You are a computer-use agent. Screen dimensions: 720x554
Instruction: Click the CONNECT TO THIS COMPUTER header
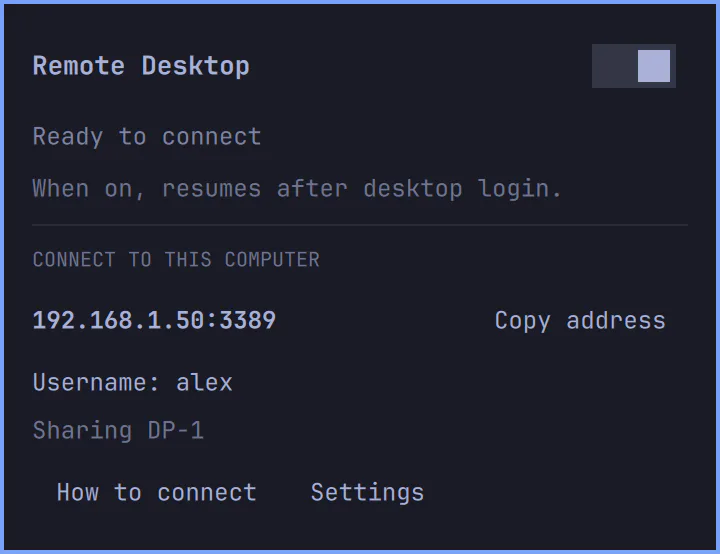[x=176, y=260]
